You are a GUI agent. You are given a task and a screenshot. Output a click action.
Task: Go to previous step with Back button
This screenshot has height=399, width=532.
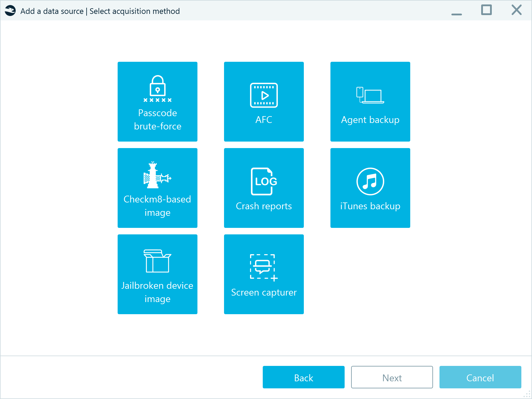304,377
